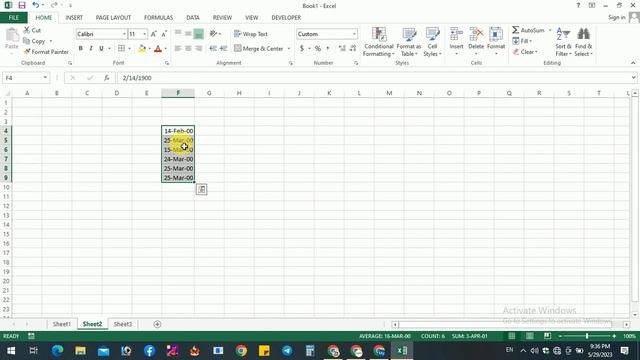Screen dimensions: 640x360
Task: Click the Orientation text angle icon
Action: point(213,34)
